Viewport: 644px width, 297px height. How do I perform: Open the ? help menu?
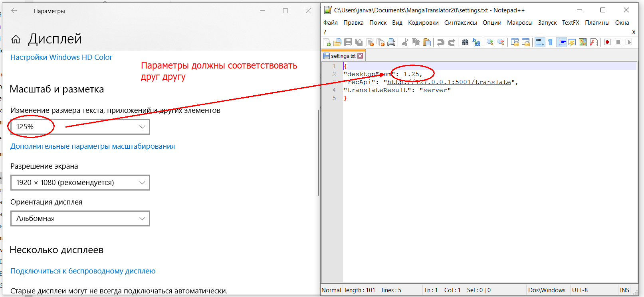tap(325, 32)
